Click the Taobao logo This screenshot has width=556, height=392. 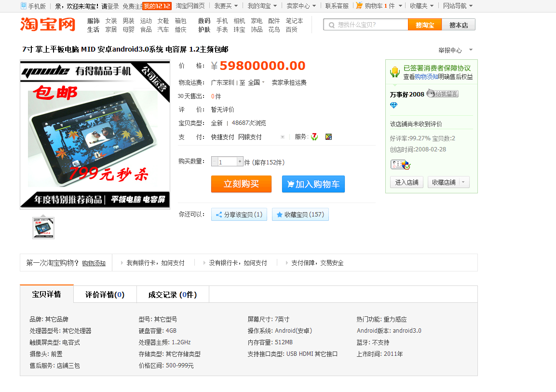48,25
